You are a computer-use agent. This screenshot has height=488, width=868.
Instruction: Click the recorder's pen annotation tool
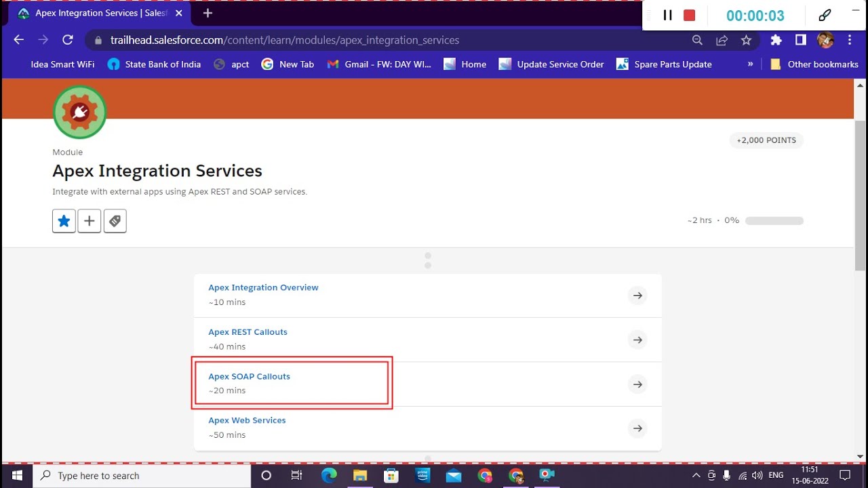click(x=825, y=15)
